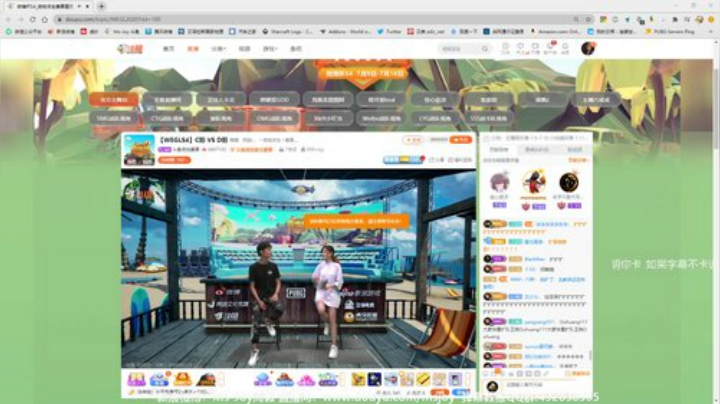Click the orange notice banner inside the video
The width and height of the screenshot is (720, 404).
(x=356, y=221)
